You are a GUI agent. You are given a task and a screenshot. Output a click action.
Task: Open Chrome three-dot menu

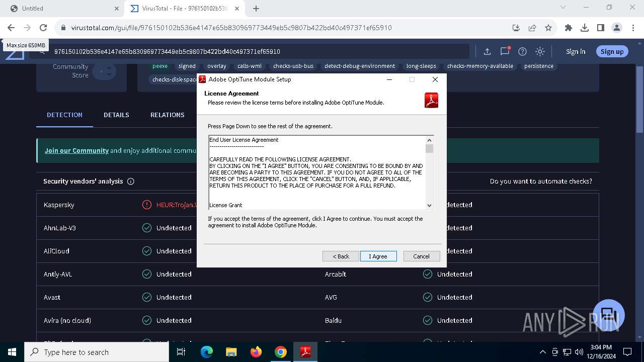click(x=633, y=28)
